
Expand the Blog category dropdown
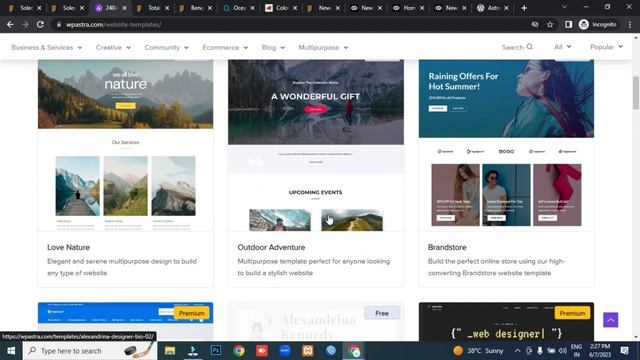[273, 47]
